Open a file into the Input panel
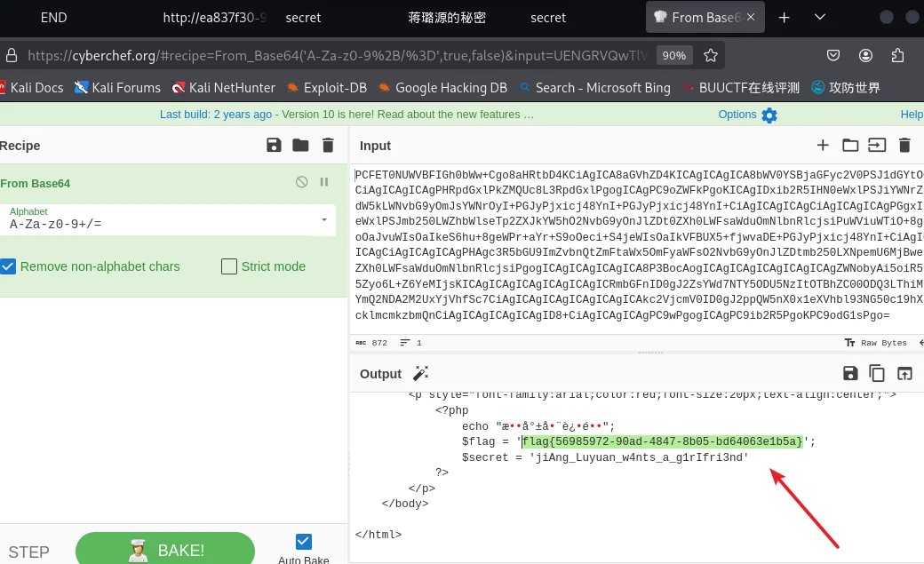Image resolution: width=924 pixels, height=564 pixels. click(x=850, y=145)
